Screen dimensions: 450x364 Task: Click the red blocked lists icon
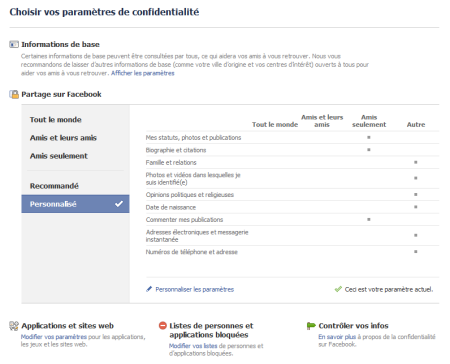163,325
